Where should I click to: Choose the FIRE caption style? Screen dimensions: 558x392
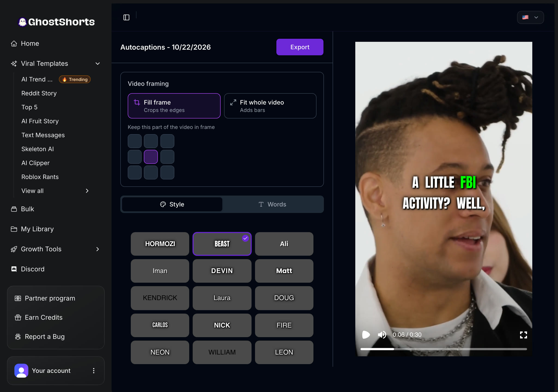[284, 325]
